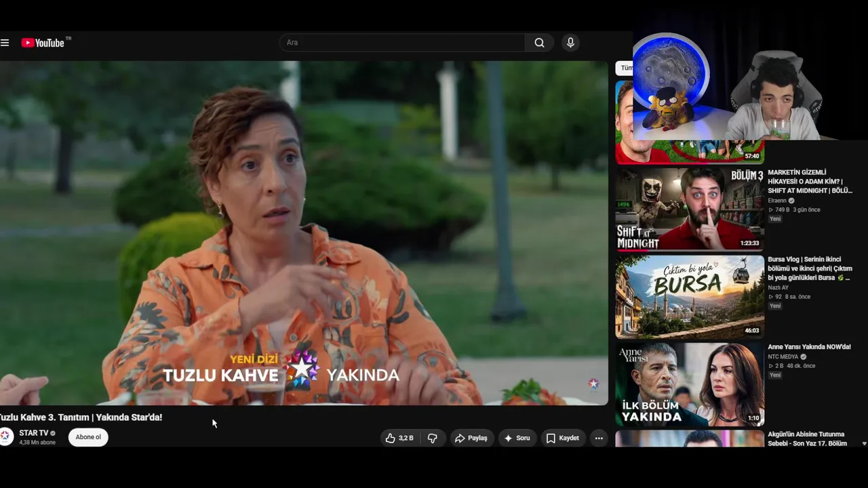Image resolution: width=868 pixels, height=488 pixels.
Task: Click the '1:23:33' duration badge
Action: pos(749,243)
